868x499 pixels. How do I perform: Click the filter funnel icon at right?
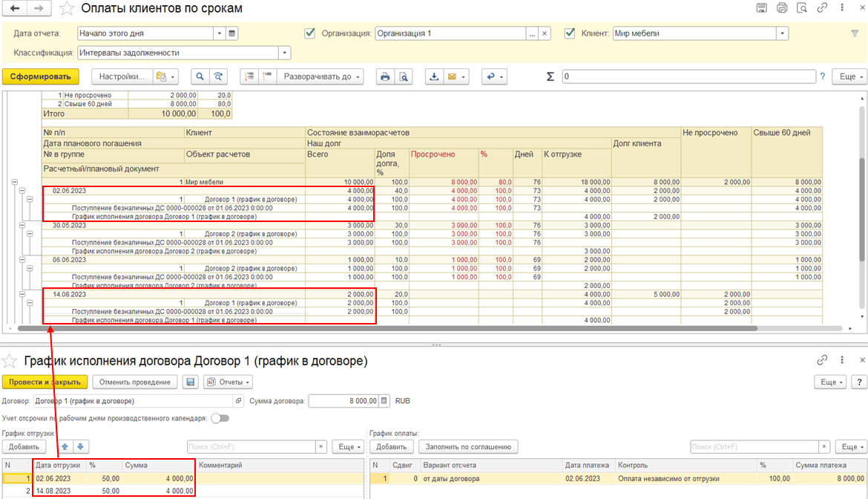(x=855, y=33)
